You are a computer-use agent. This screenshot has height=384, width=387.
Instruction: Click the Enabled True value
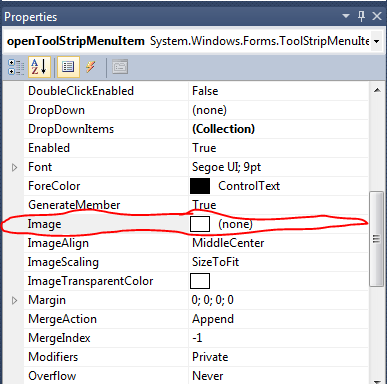pos(204,148)
